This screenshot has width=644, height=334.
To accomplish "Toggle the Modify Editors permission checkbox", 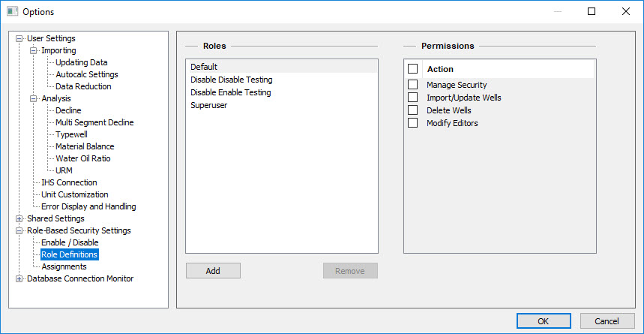I will tap(412, 123).
